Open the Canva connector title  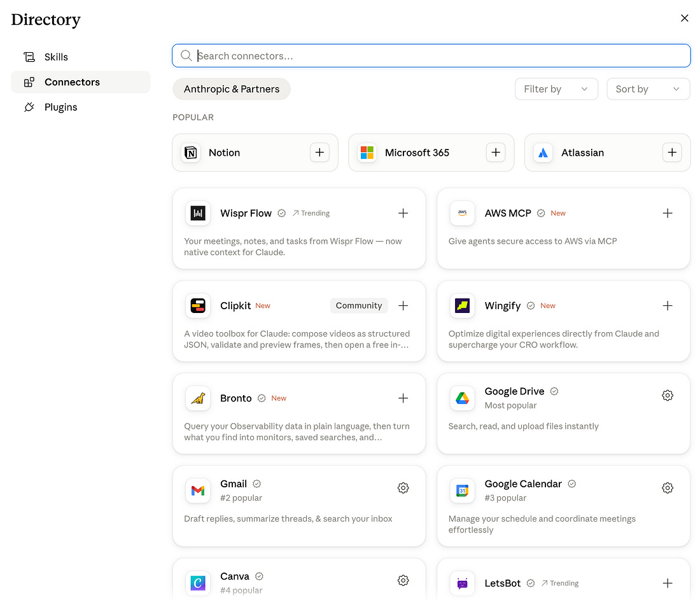click(235, 576)
